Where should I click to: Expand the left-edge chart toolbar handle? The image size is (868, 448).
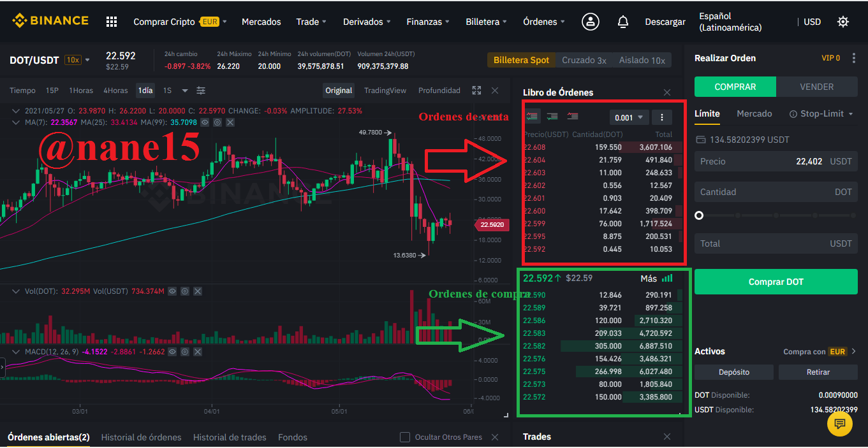pos(3,368)
